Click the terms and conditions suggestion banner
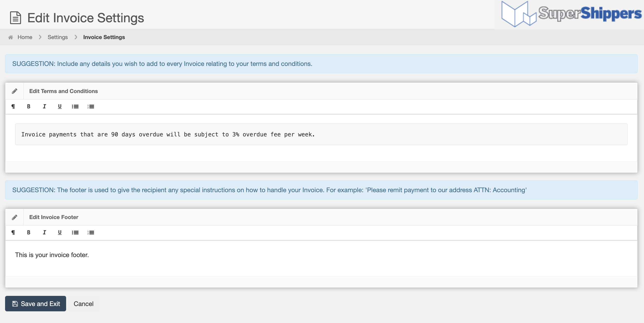This screenshot has height=323, width=644. pyautogui.click(x=321, y=64)
